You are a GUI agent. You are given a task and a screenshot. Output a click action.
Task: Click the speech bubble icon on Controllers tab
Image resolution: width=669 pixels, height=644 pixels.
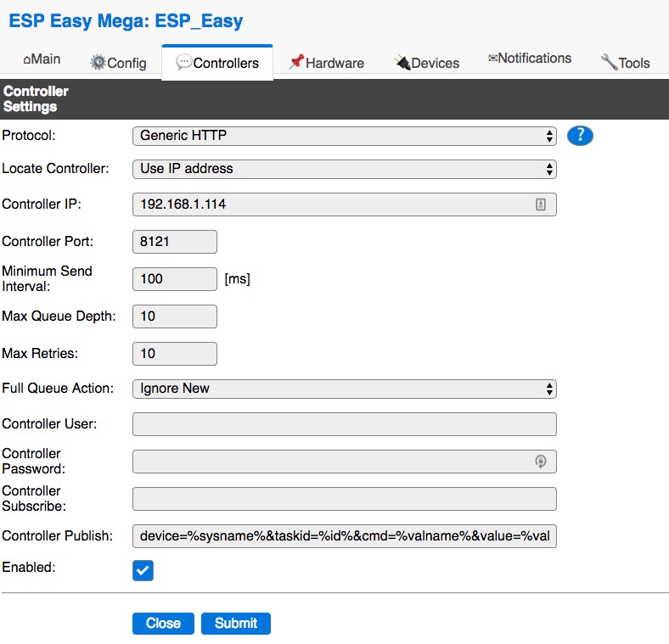coord(184,62)
